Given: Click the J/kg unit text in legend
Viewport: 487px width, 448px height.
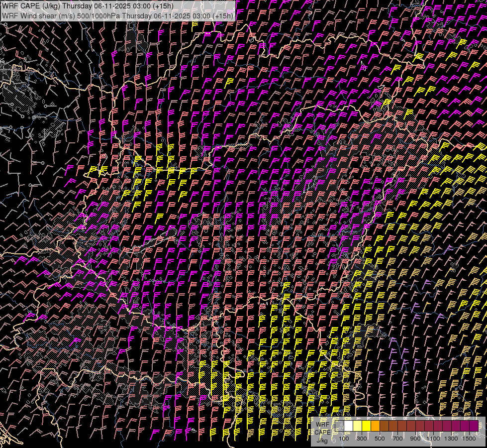Looking at the screenshot, I should (322, 440).
